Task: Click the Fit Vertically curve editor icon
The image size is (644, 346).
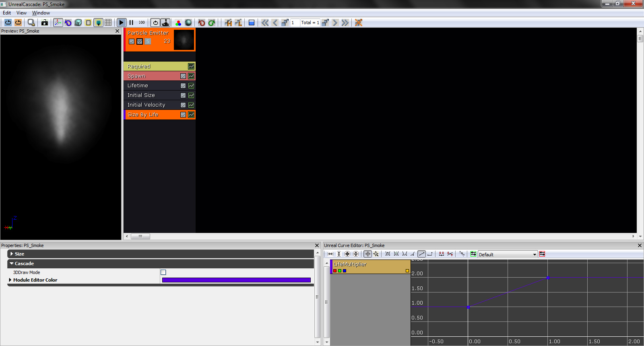Action: pyautogui.click(x=339, y=254)
